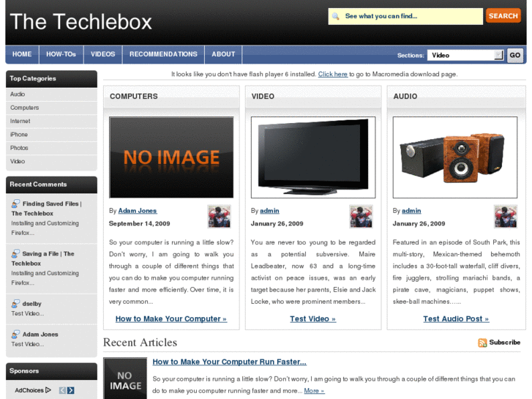The height and width of the screenshot is (399, 532).
Task: Open 'How to Make Your Computer Run Faster...' article
Action: 229,362
